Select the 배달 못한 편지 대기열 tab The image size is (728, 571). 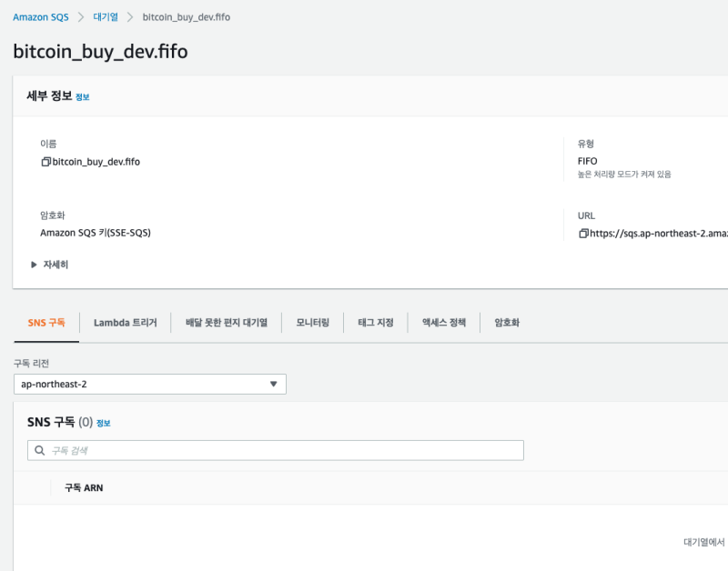pyautogui.click(x=227, y=323)
